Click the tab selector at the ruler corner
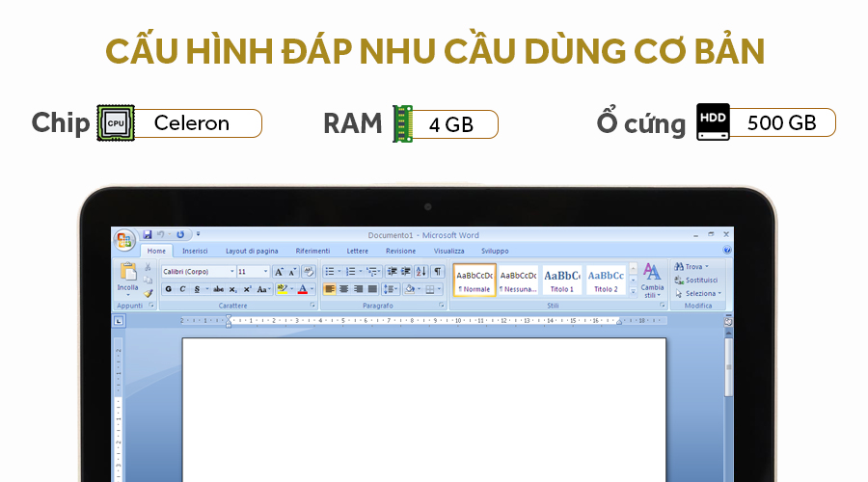This screenshot has height=482, width=868. (x=119, y=321)
